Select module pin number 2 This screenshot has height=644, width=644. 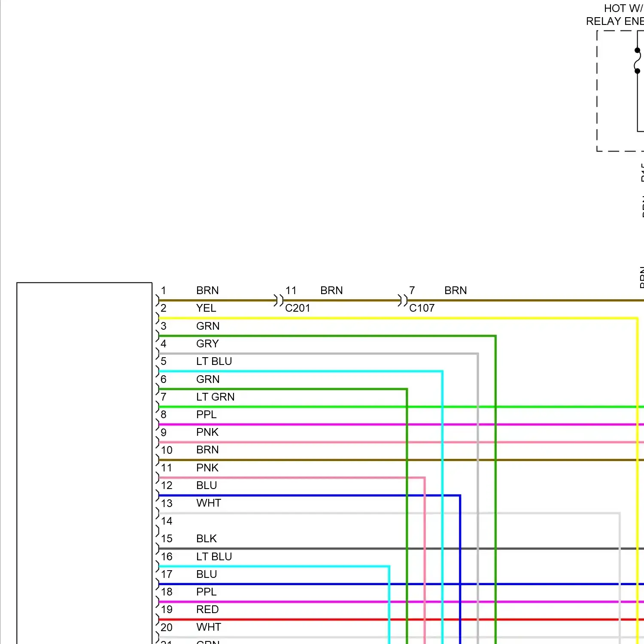[x=163, y=308]
